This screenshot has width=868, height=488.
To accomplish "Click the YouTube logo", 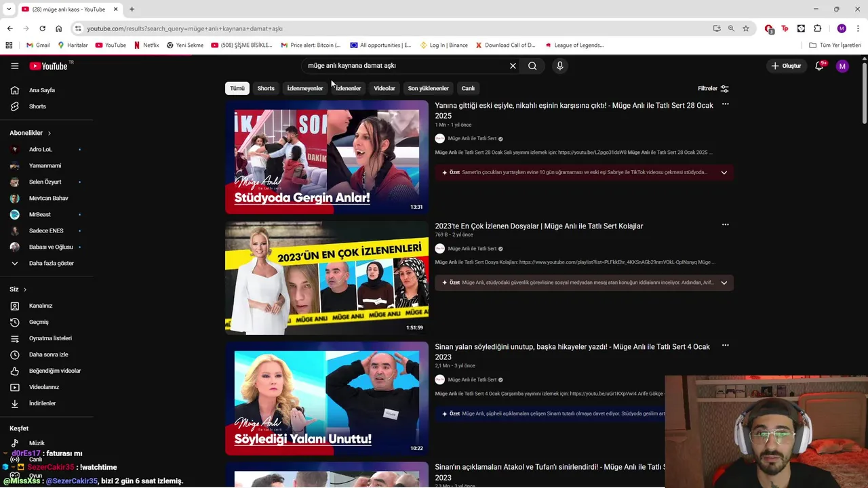I will tap(49, 66).
